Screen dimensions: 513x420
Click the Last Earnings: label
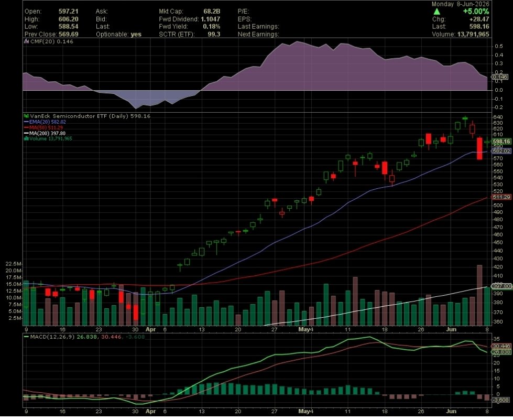click(x=258, y=27)
